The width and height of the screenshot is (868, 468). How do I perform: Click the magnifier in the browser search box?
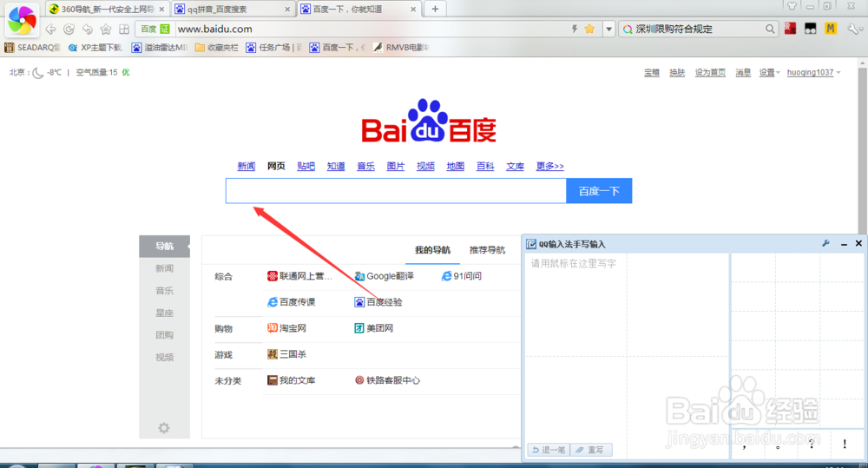point(770,29)
